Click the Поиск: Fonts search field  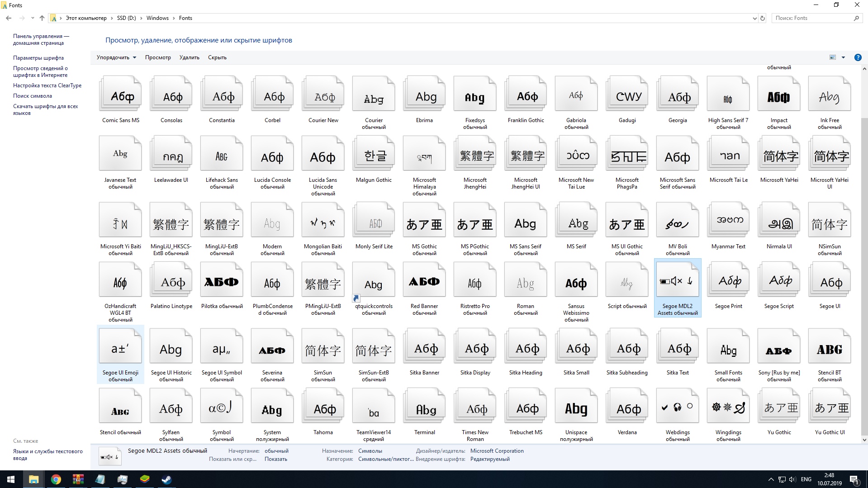click(x=812, y=18)
